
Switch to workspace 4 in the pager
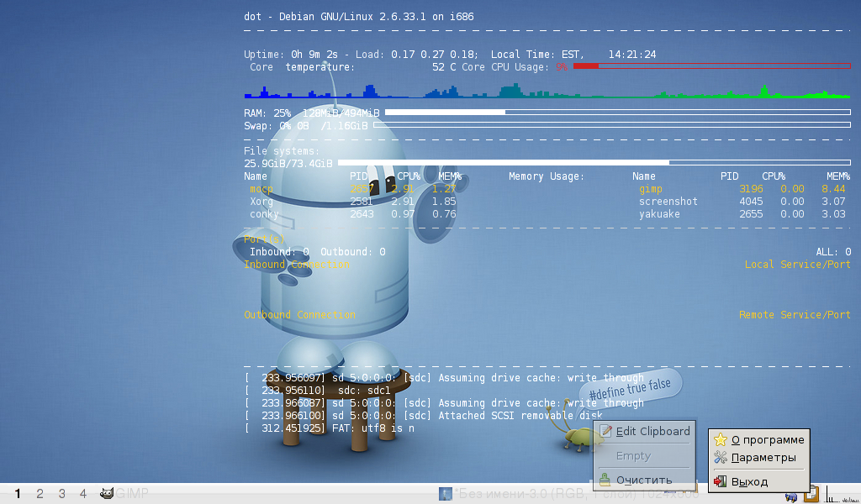[83, 494]
